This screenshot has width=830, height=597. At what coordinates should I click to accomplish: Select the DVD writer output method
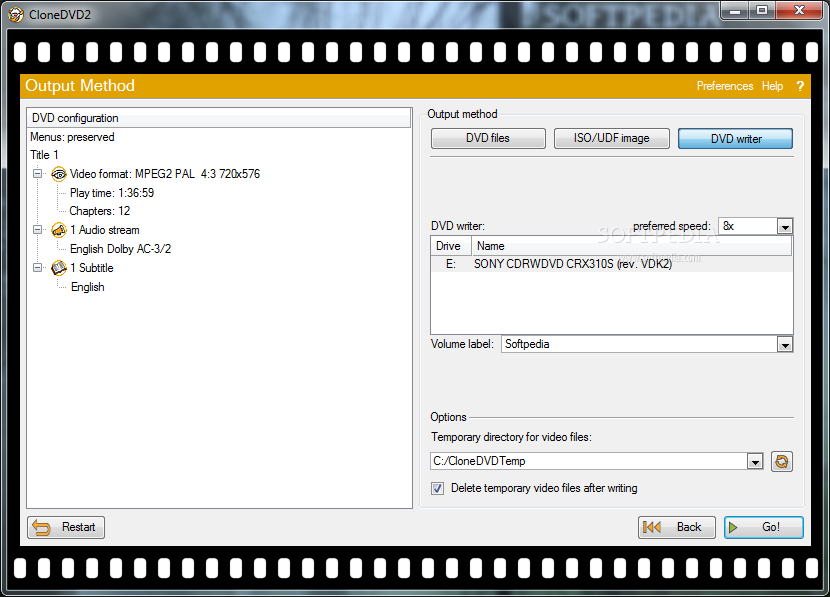click(735, 139)
